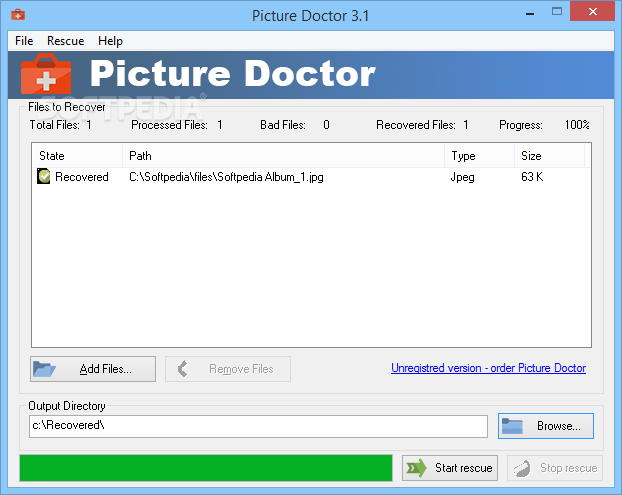Click the Picture Doctor title bar app icon
The image size is (622, 495).
click(x=18, y=15)
